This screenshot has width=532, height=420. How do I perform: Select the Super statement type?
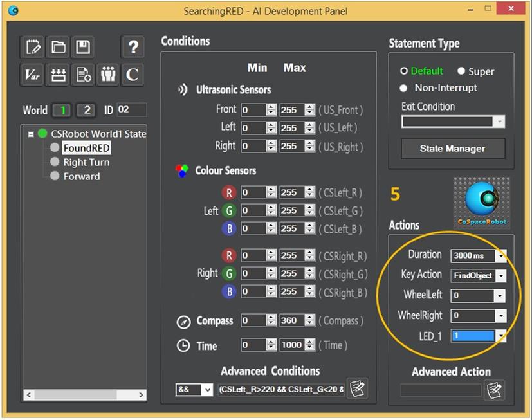pos(461,71)
